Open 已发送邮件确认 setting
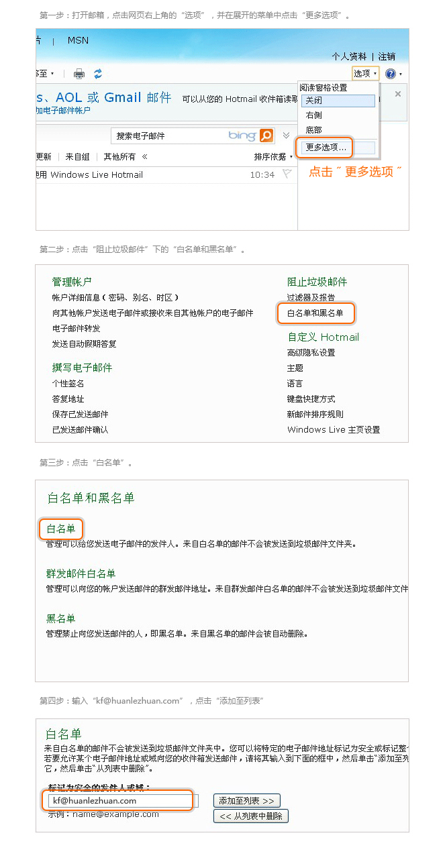The image size is (447, 868). [81, 429]
